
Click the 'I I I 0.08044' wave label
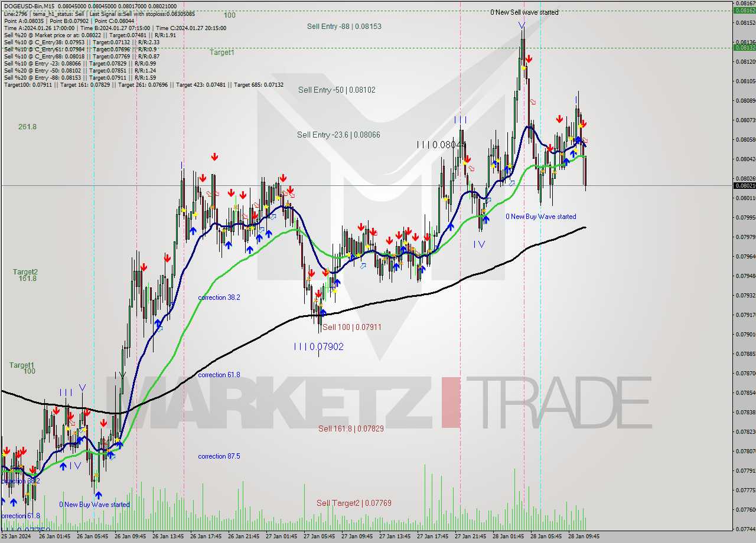click(x=441, y=144)
